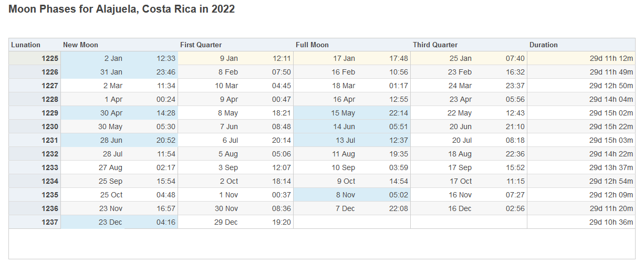
Task: Click the New Moon column header
Action: pos(80,45)
